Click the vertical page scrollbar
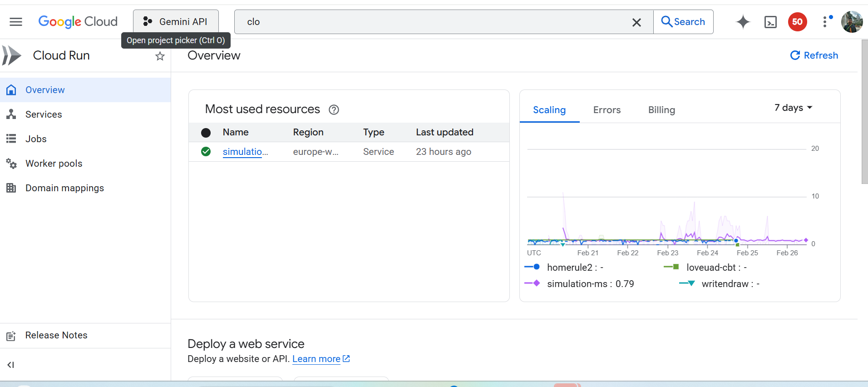Screen dimensions: 868x387 (x=864, y=112)
